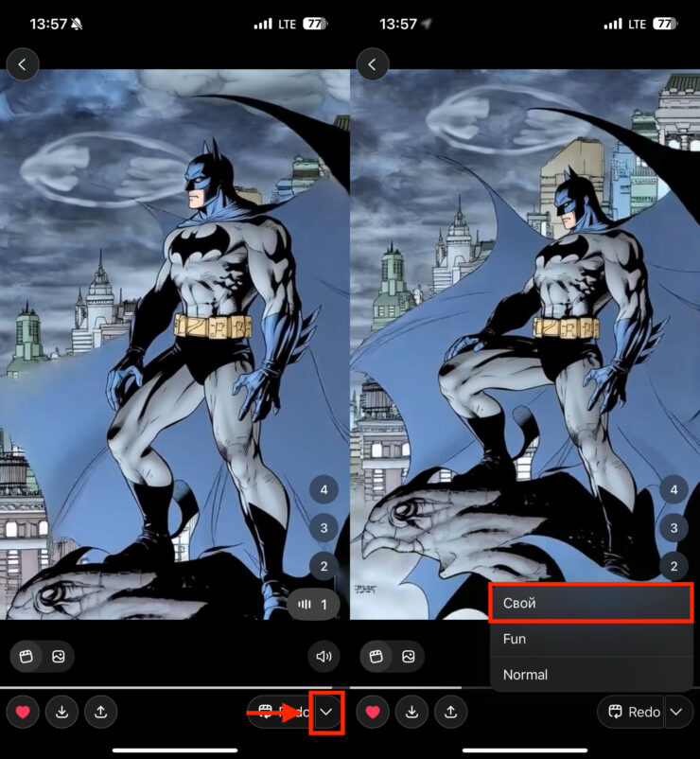
Task: Tap the share upload icon on left screen
Action: (101, 712)
